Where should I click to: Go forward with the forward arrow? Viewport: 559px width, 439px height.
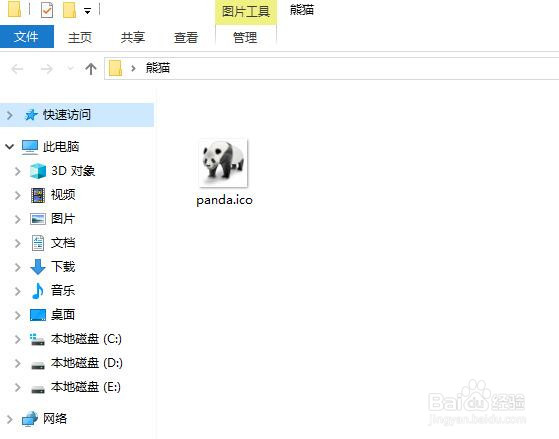pos(46,68)
